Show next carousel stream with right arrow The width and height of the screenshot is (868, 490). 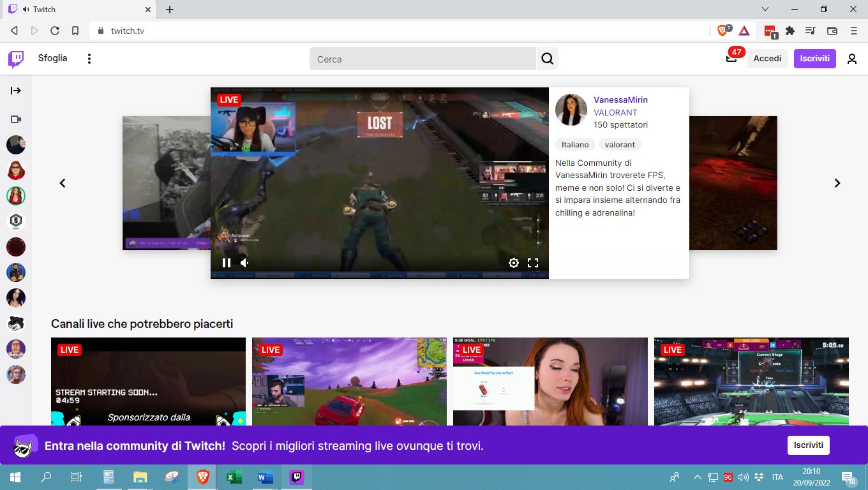(x=837, y=183)
